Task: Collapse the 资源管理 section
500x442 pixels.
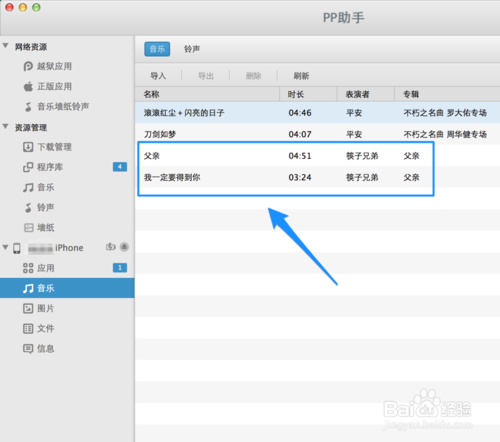Action: (x=5, y=127)
